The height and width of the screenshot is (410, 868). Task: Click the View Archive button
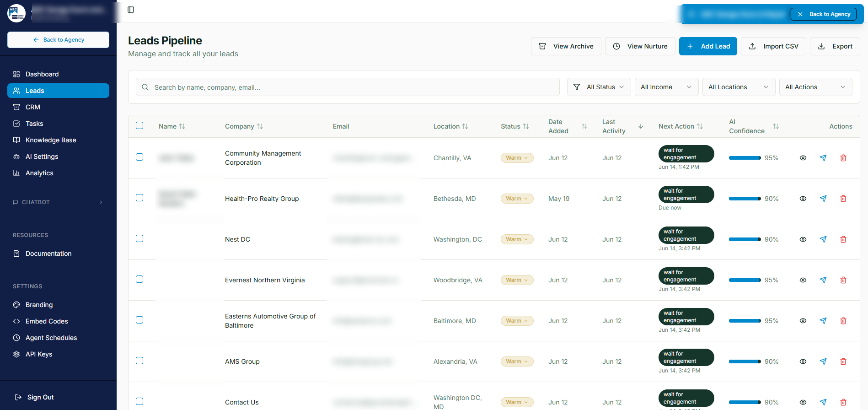tap(566, 46)
